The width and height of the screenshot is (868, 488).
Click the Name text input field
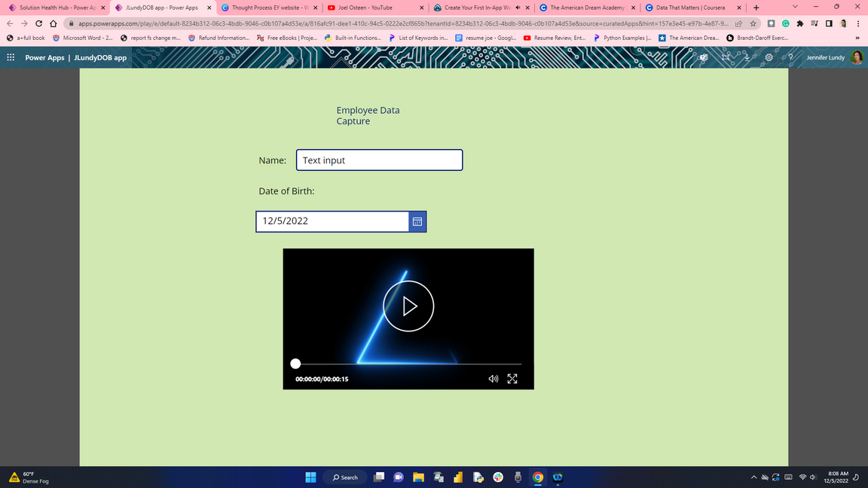[379, 160]
